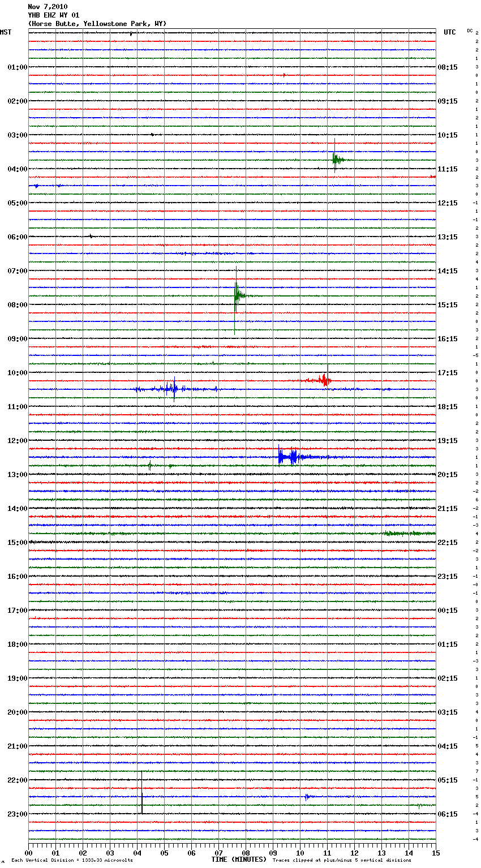Click the '15' minute label on bottom axis
The image size is (481, 868).
436,853
